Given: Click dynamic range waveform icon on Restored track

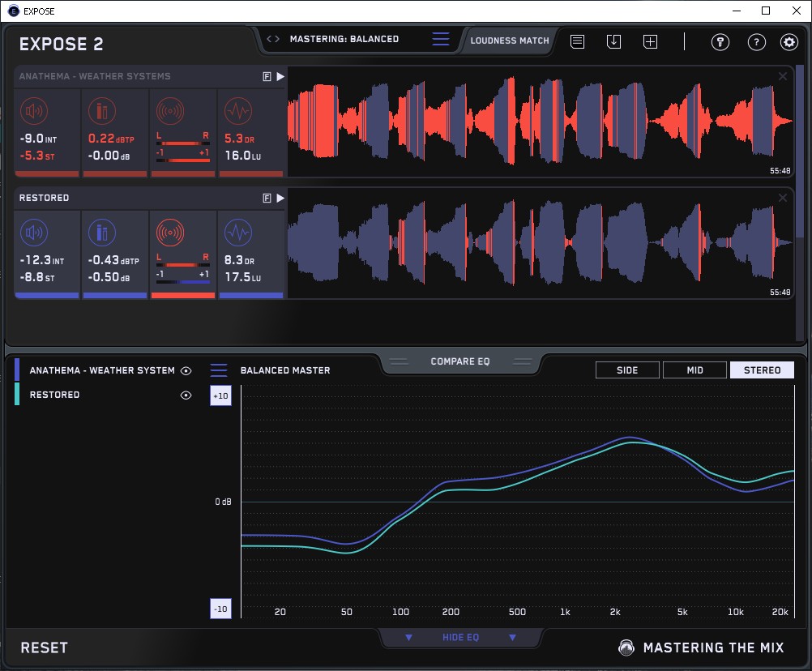Looking at the screenshot, I should (x=237, y=233).
